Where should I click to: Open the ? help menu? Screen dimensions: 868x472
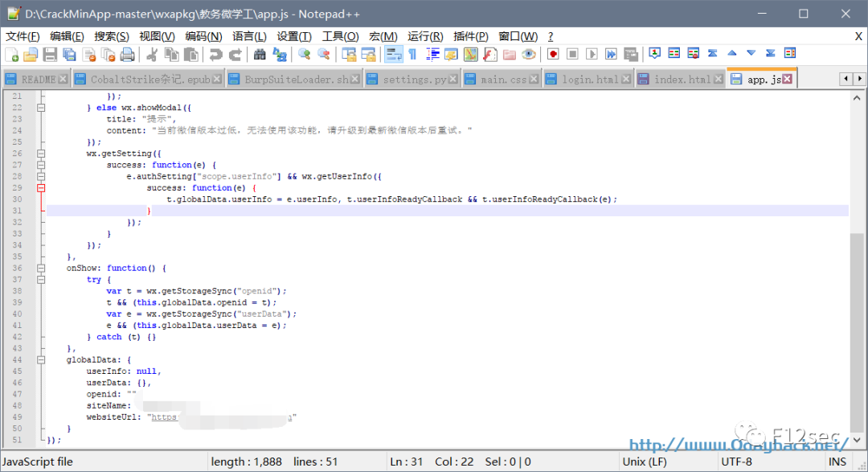click(551, 36)
